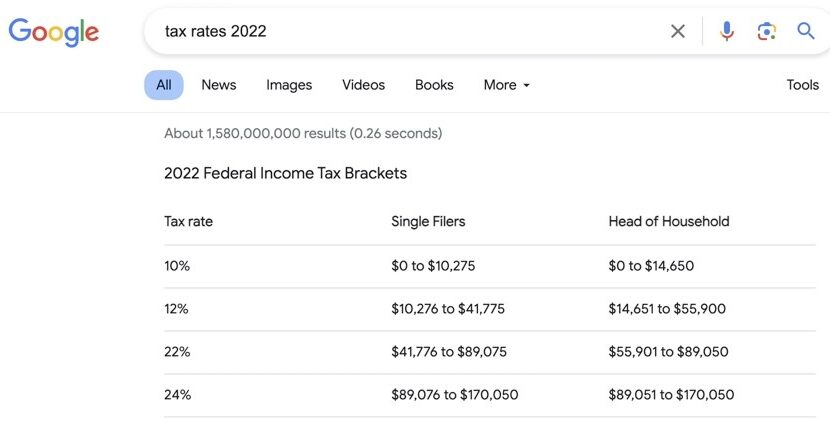Viewport: 830px width, 423px height.
Task: Click the Google logo
Action: coord(54,31)
